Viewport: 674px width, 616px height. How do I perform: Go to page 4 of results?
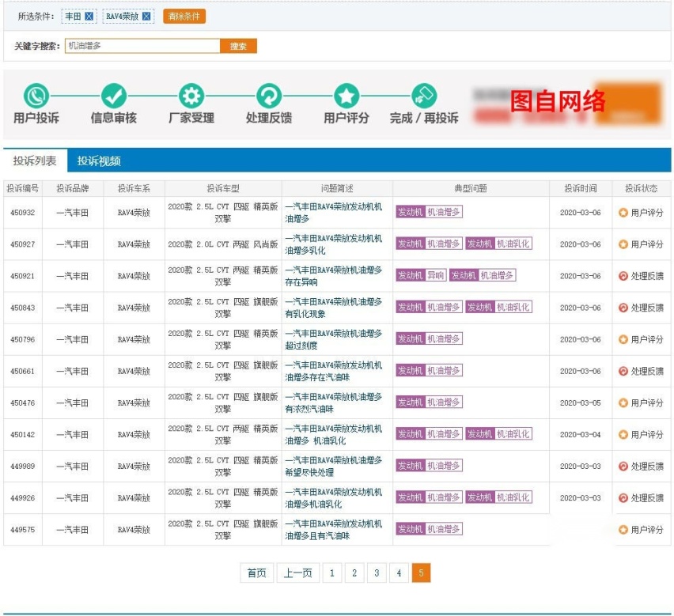(399, 573)
